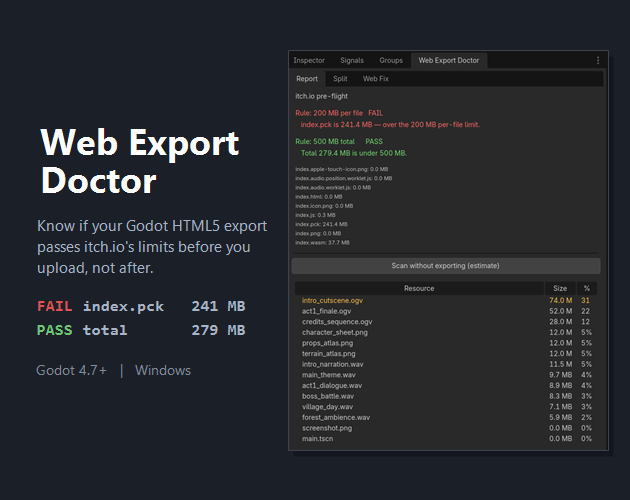This screenshot has height=500, width=630.
Task: Select the act1_finale.ogv row
Action: click(x=446, y=311)
